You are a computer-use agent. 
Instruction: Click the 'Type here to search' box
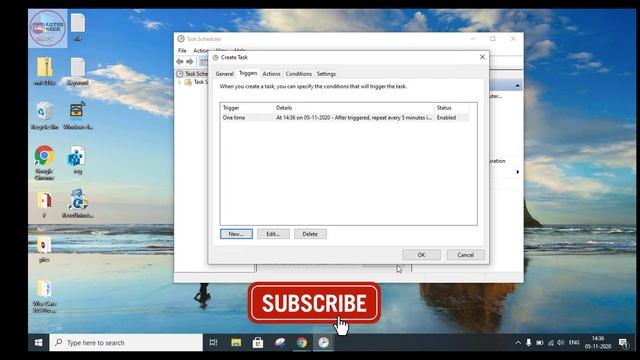click(x=126, y=342)
